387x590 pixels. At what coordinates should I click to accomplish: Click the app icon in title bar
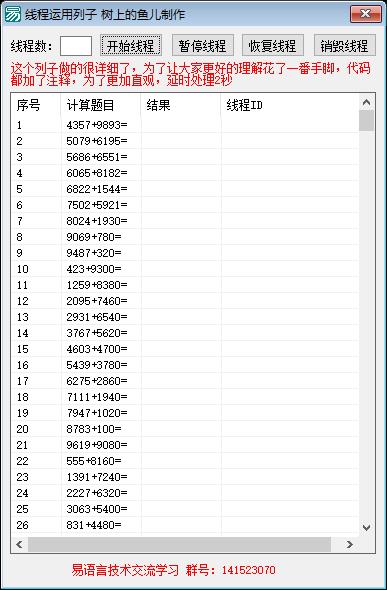[12, 15]
